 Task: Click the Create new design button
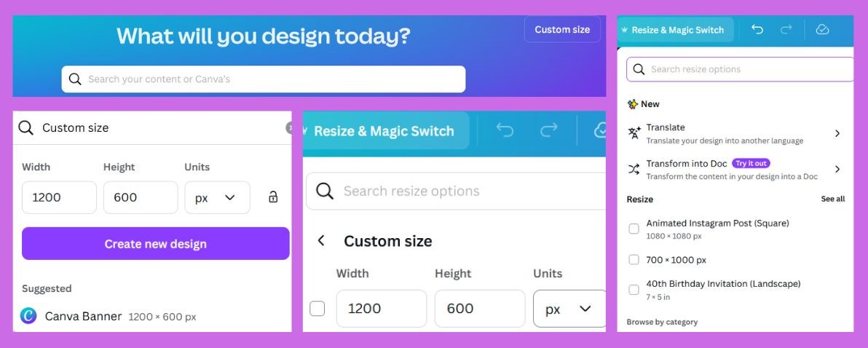(x=156, y=243)
